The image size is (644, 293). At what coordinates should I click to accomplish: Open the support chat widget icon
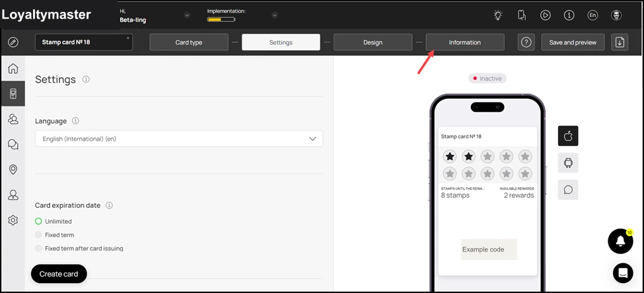click(623, 273)
